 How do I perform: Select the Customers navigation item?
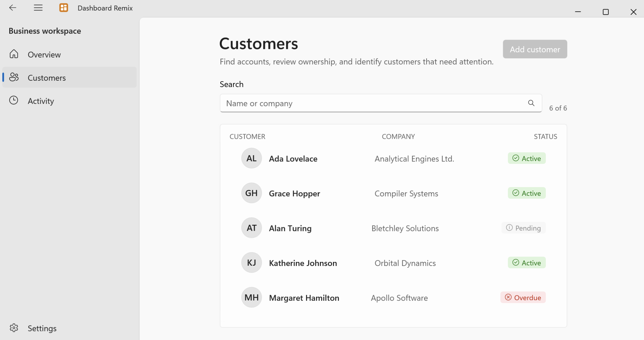tap(69, 77)
